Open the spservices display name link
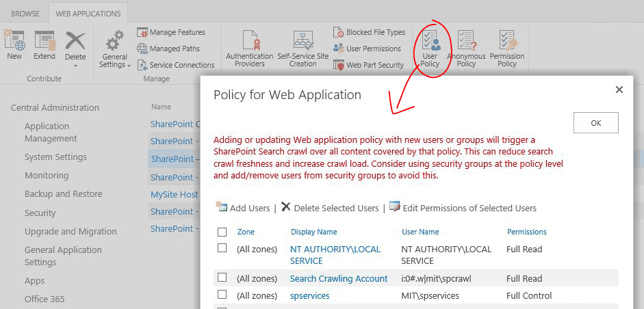The height and width of the screenshot is (309, 644). [309, 295]
